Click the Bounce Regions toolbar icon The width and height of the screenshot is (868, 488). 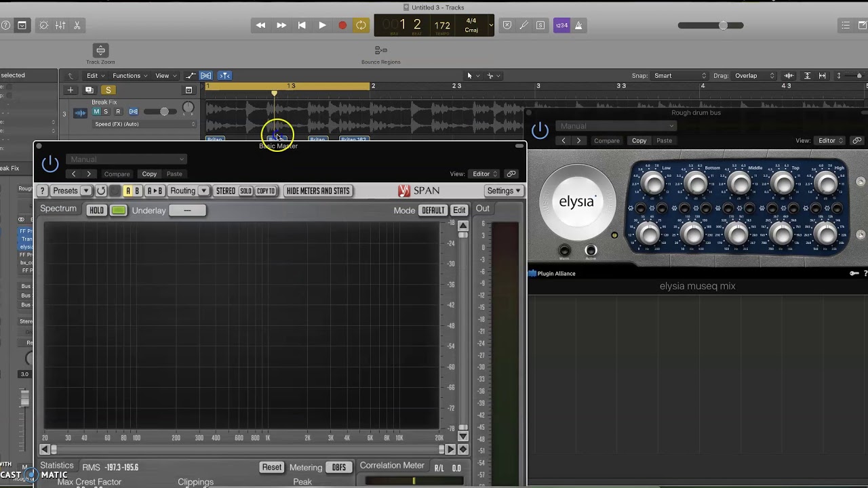coord(381,50)
